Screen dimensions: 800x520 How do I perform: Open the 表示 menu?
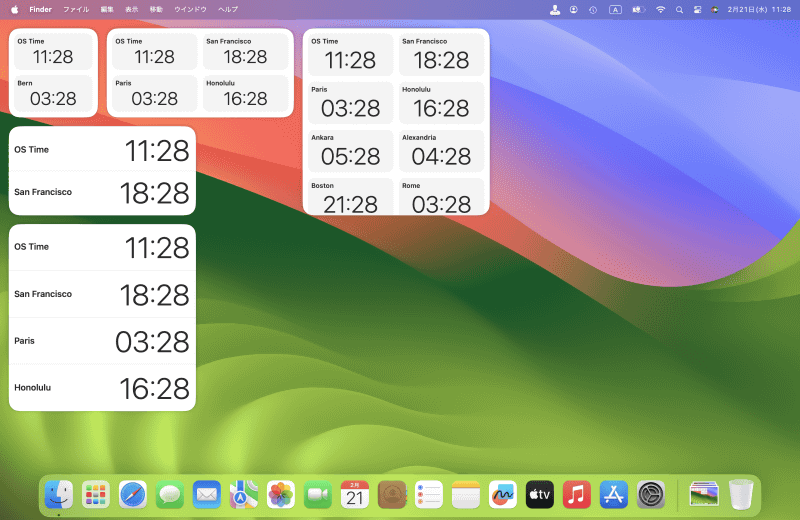pos(132,9)
